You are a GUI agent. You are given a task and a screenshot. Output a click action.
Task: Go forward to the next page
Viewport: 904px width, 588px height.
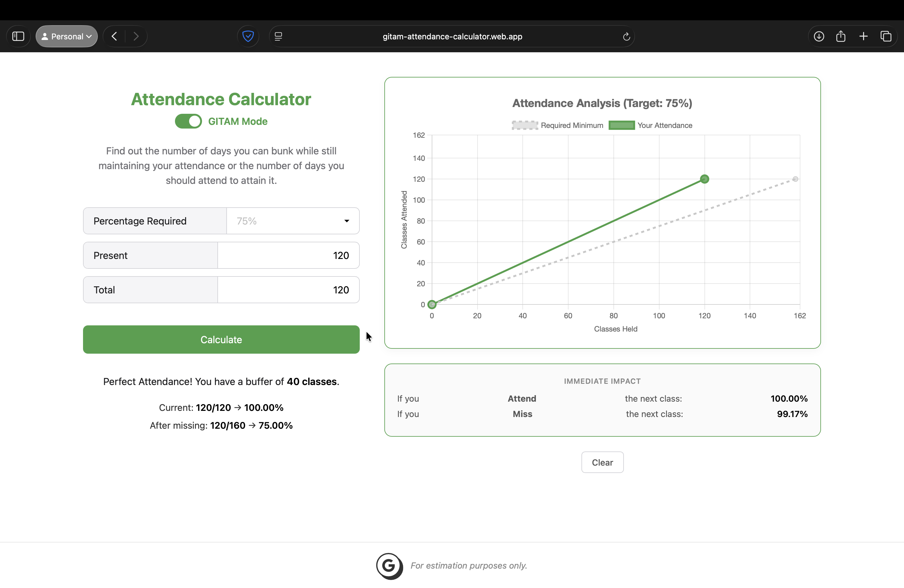[x=136, y=37]
